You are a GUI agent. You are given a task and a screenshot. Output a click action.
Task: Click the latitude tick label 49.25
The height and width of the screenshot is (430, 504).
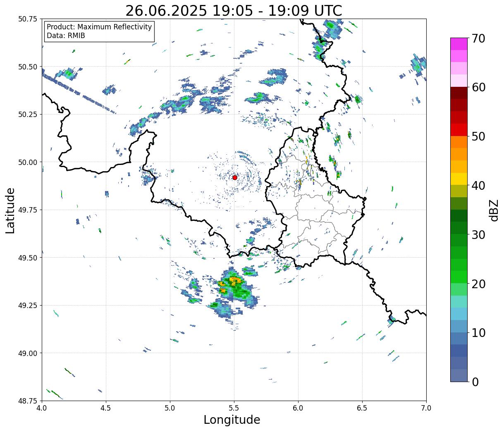tap(28, 306)
